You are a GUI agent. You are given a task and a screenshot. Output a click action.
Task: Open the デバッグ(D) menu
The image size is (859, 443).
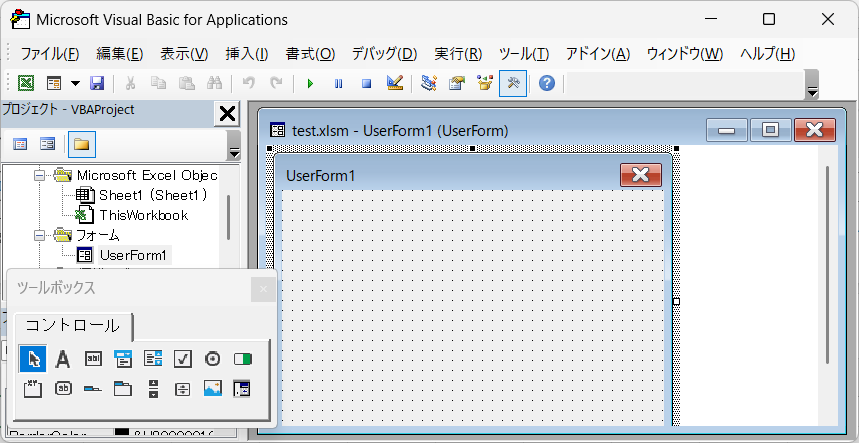[x=385, y=54]
